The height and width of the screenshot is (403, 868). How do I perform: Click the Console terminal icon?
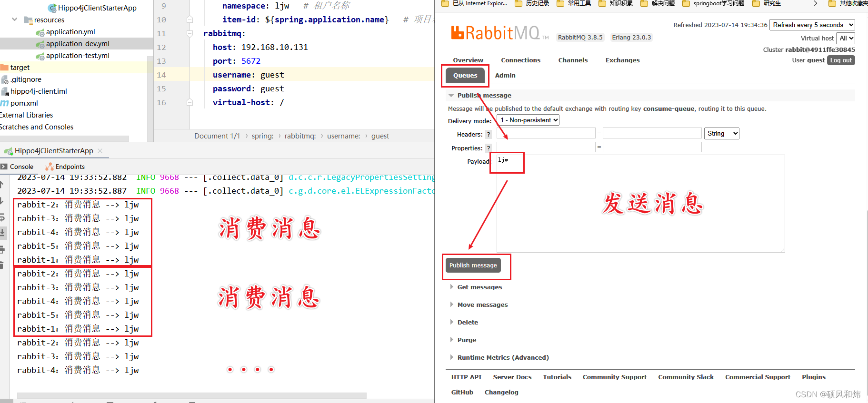[x=4, y=167]
